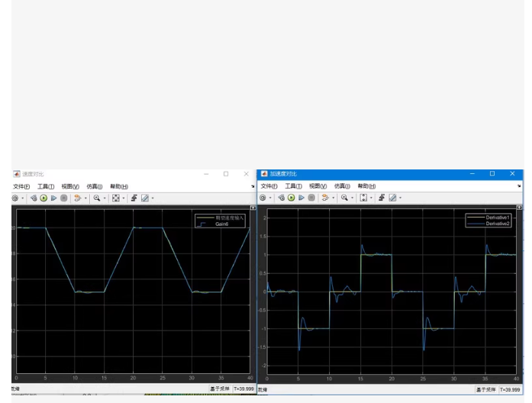Open 视图(V) menu in 速度对比 window
532x403 pixels.
(x=70, y=186)
